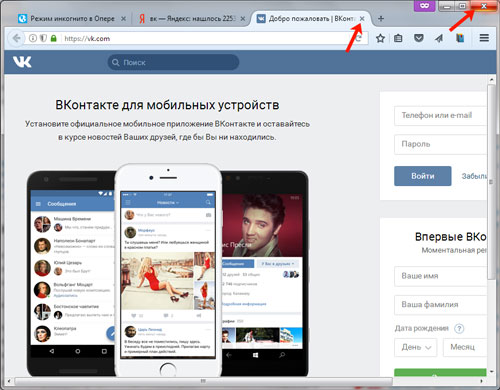Close the Добро пожаловать ВКонтакте tab
This screenshot has width=500, height=390.
(362, 19)
